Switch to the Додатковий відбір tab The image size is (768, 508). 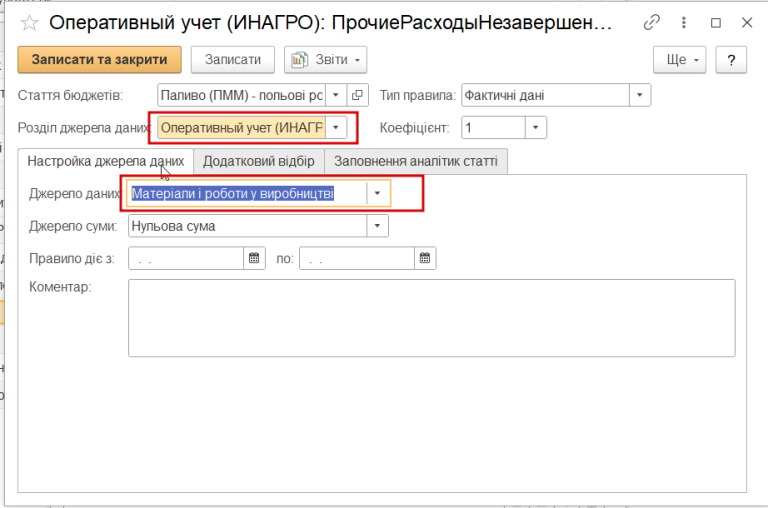[259, 161]
